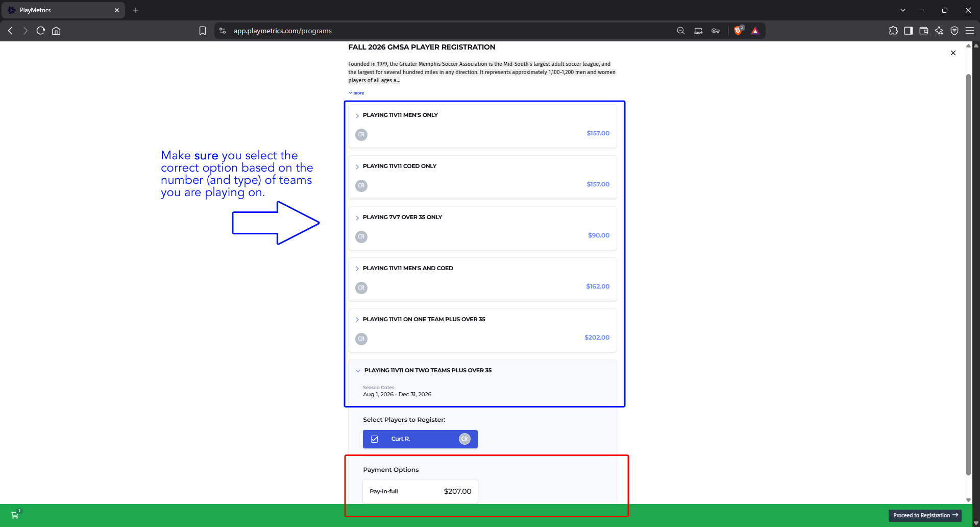Click the $157.00 price for Coed Only
980x527 pixels.
598,184
